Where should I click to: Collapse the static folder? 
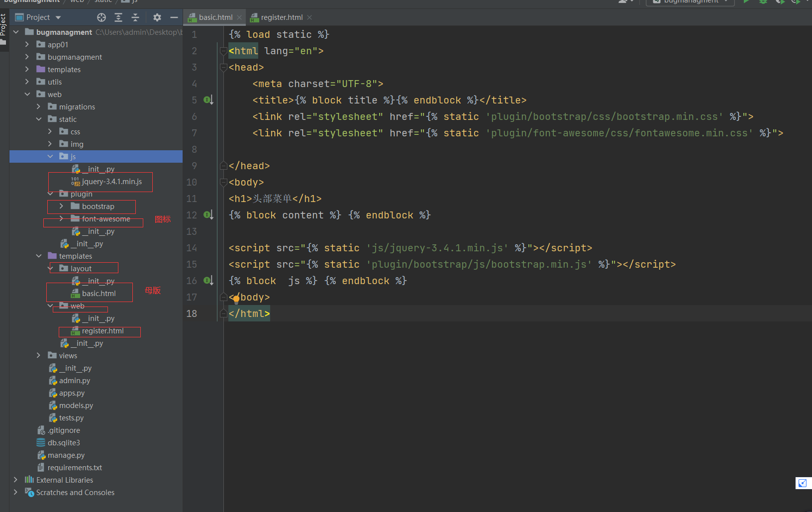tap(39, 119)
